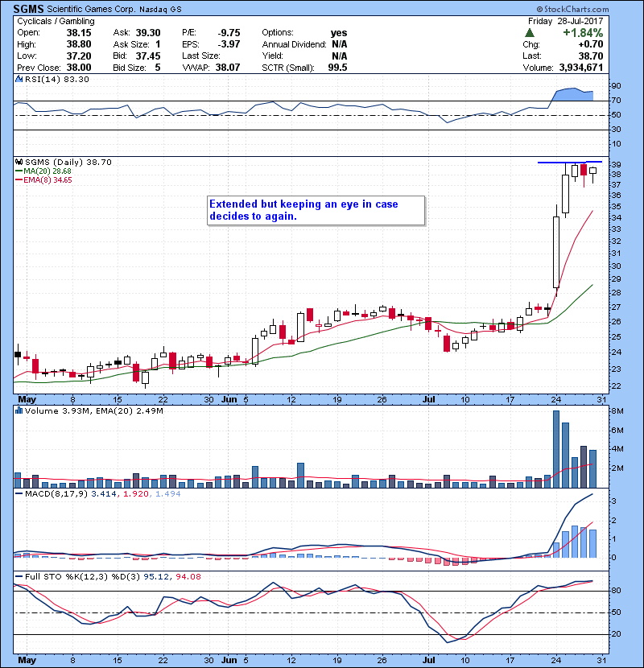Click the Yield label

[x=272, y=56]
